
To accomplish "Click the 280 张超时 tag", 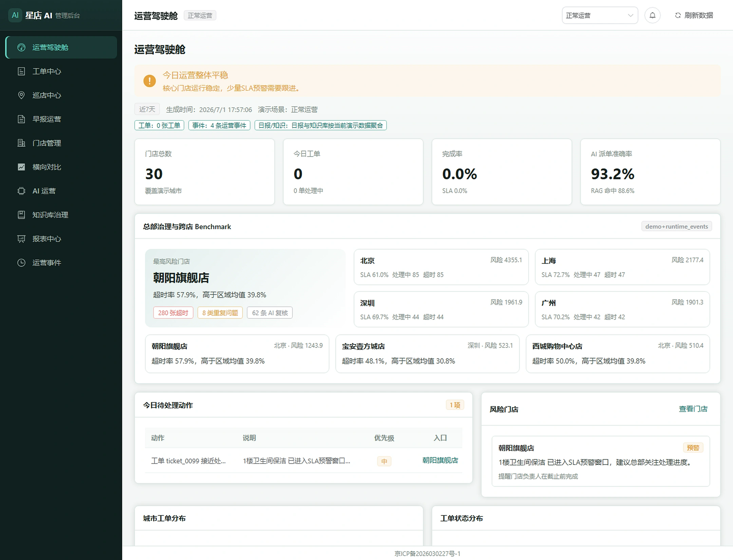I will point(173,313).
